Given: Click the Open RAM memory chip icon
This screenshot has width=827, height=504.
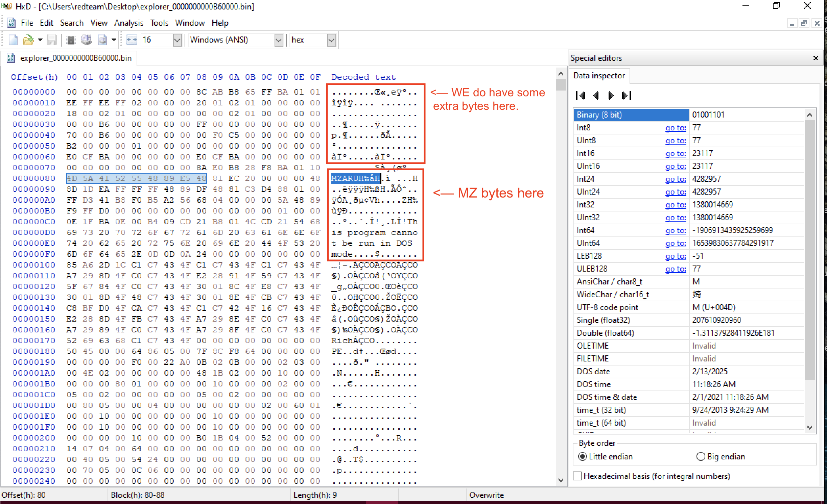Looking at the screenshot, I should 71,40.
